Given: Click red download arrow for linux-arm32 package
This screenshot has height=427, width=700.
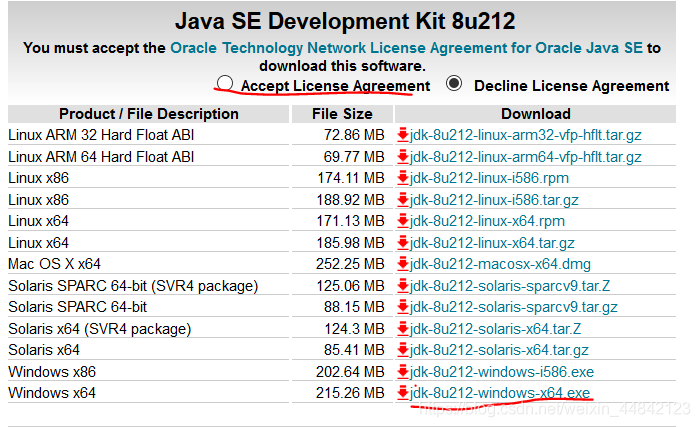Looking at the screenshot, I should click(403, 134).
